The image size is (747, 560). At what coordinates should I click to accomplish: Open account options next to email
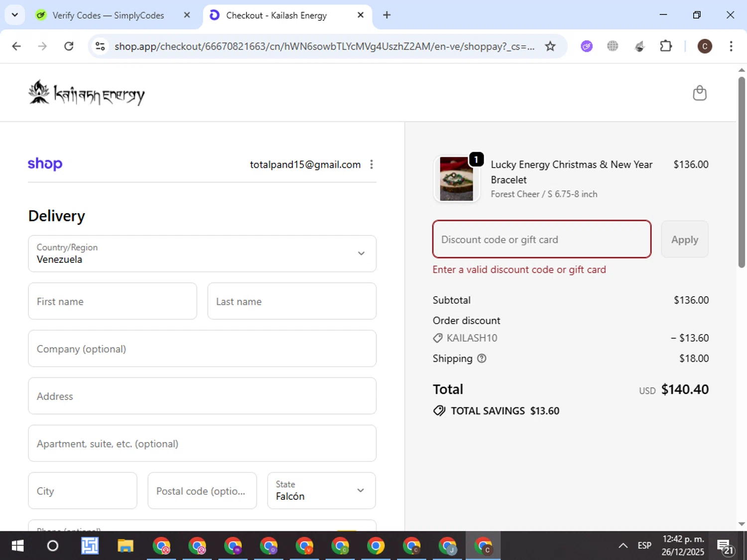point(372,164)
